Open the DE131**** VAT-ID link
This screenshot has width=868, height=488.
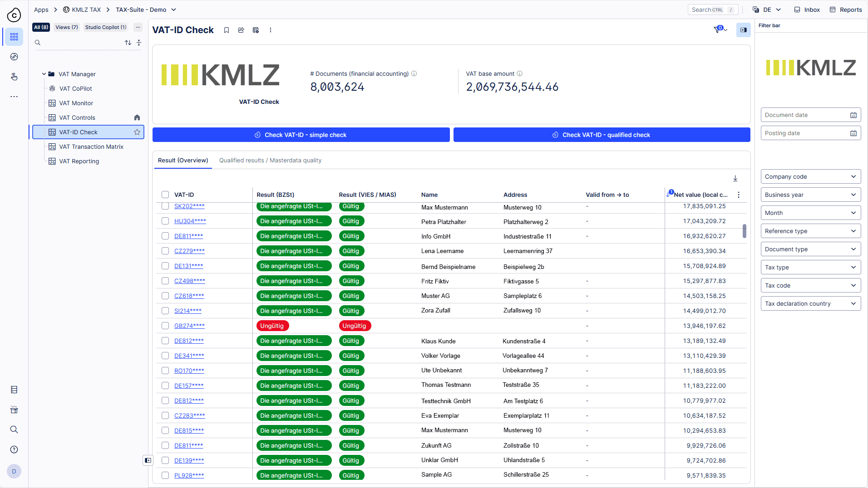[x=188, y=266]
